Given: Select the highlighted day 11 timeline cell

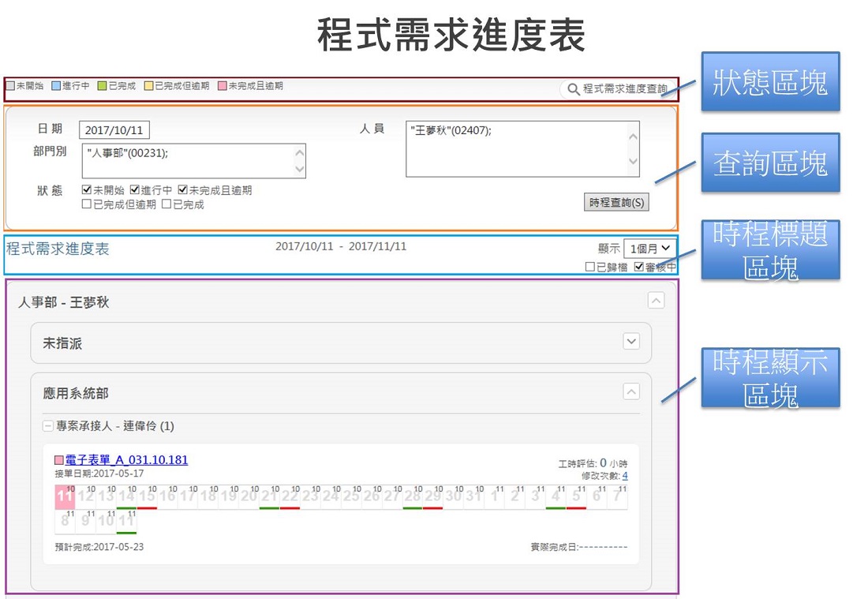Looking at the screenshot, I should click(64, 497).
